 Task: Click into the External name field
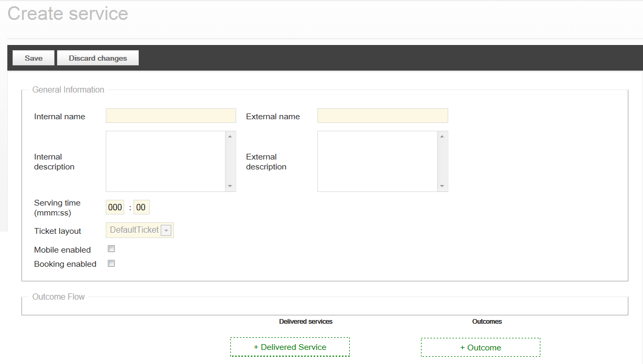pyautogui.click(x=382, y=116)
